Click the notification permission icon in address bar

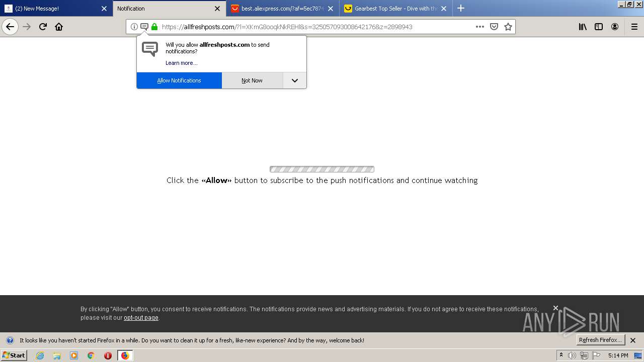pyautogui.click(x=144, y=27)
